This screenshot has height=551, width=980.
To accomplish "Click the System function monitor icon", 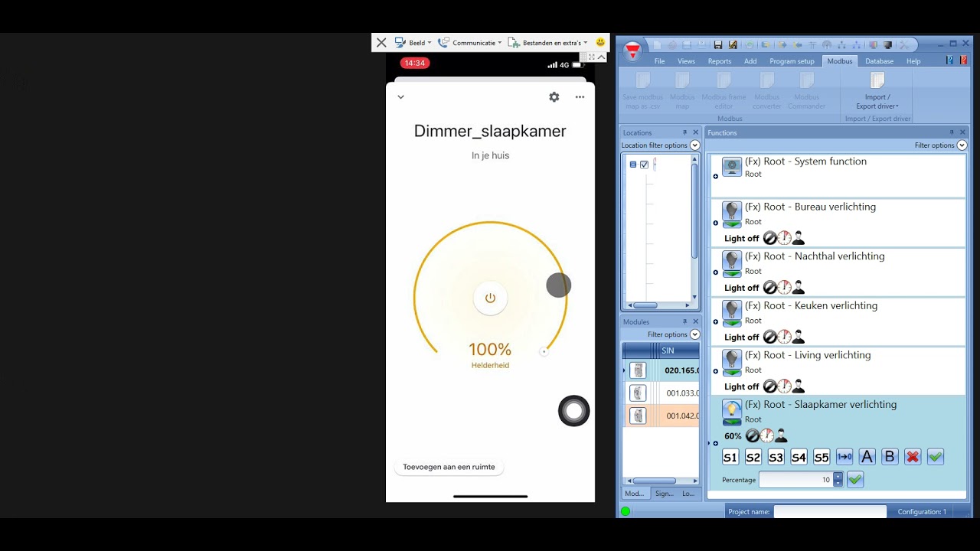I will tap(732, 167).
